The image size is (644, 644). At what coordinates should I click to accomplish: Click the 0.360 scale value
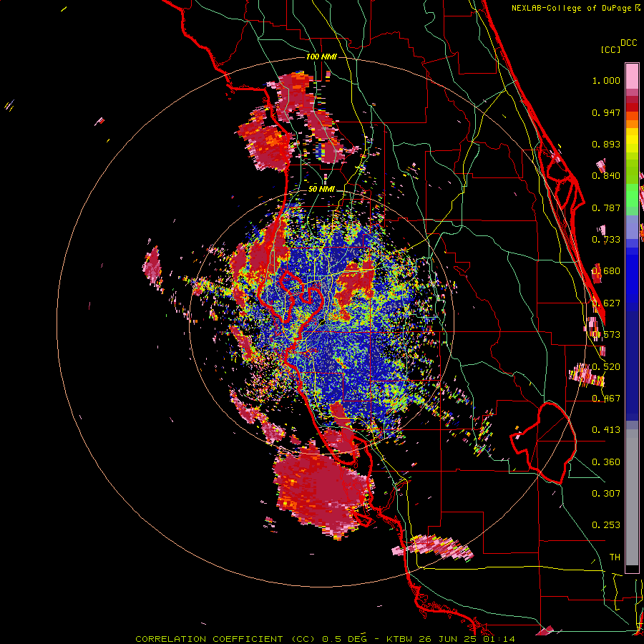(x=606, y=462)
